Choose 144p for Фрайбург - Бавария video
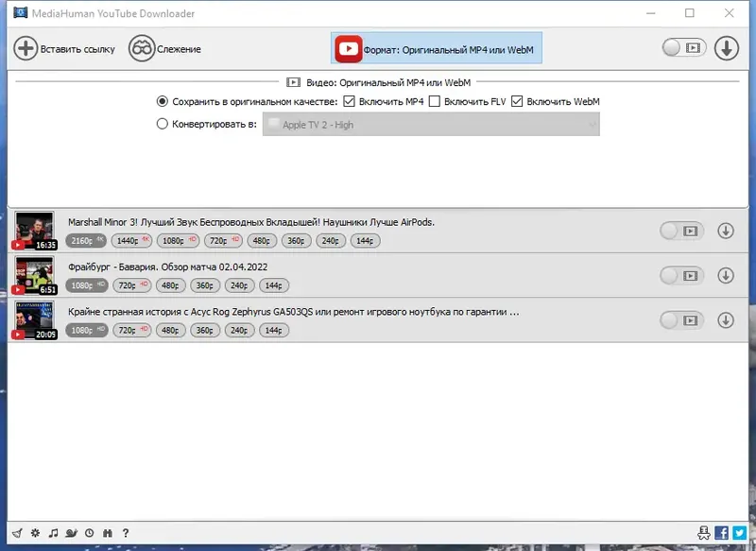This screenshot has width=756, height=551. 274,285
